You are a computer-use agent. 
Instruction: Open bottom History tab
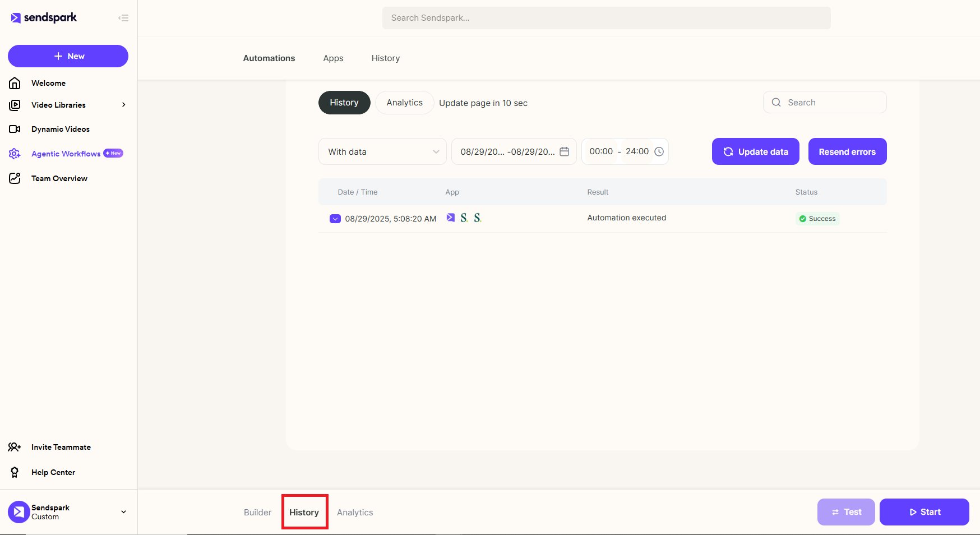coord(304,512)
